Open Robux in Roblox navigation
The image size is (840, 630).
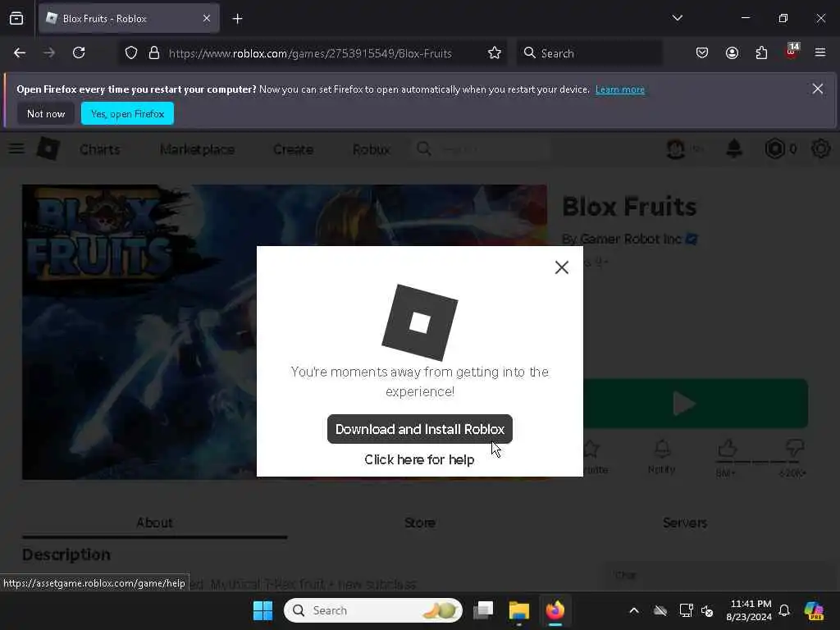pyautogui.click(x=372, y=149)
